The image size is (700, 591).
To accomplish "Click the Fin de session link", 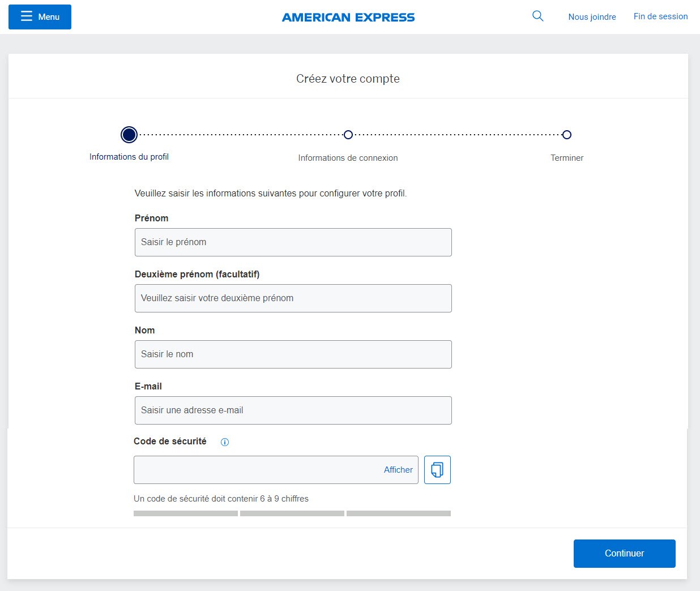I will click(660, 16).
